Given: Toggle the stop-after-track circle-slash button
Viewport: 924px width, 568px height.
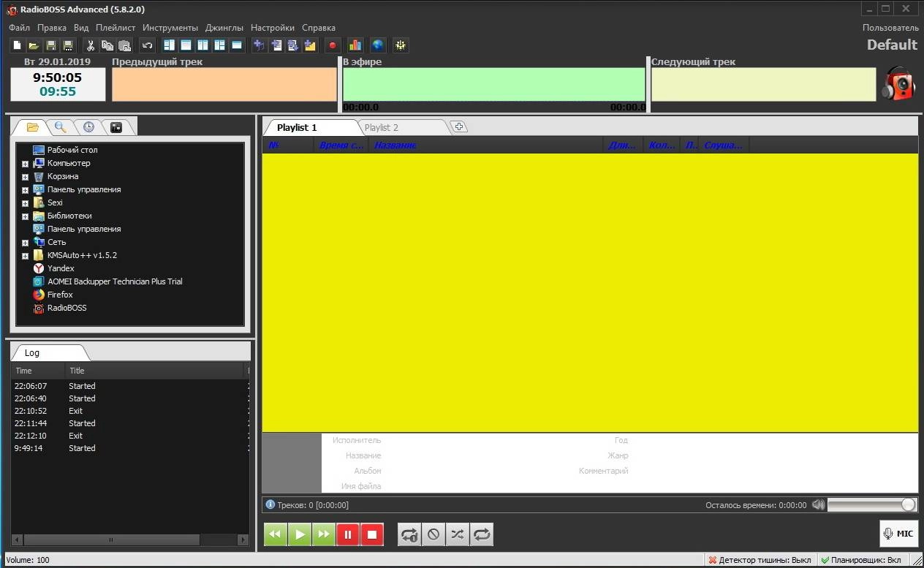Looking at the screenshot, I should 433,534.
